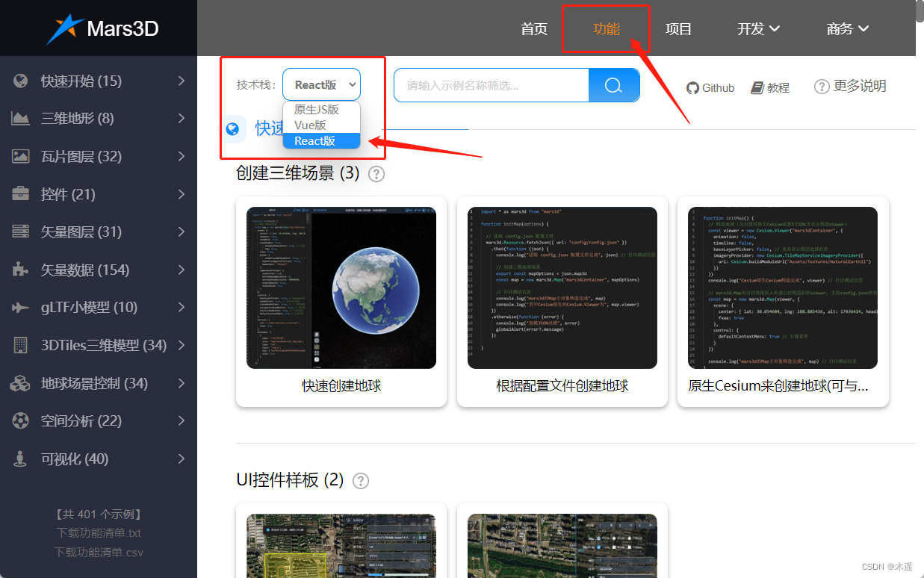Click the search magnifier button
924x578 pixels.
(x=614, y=85)
